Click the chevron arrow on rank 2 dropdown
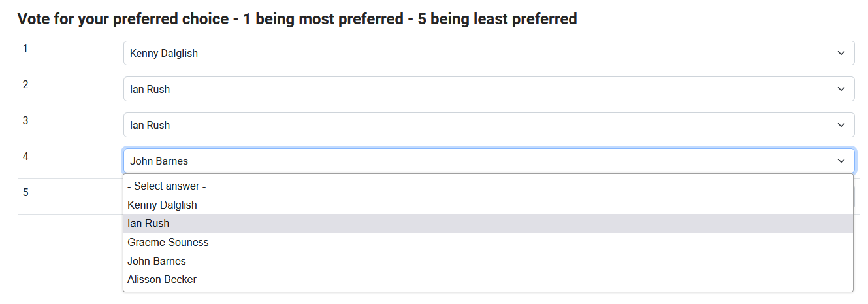Screen dimensions: 868x304 [x=841, y=89]
